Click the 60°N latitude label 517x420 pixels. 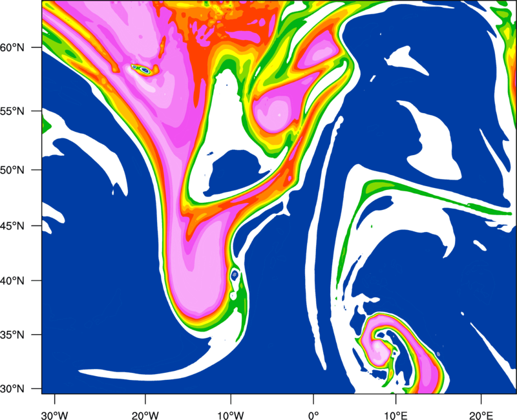point(12,47)
